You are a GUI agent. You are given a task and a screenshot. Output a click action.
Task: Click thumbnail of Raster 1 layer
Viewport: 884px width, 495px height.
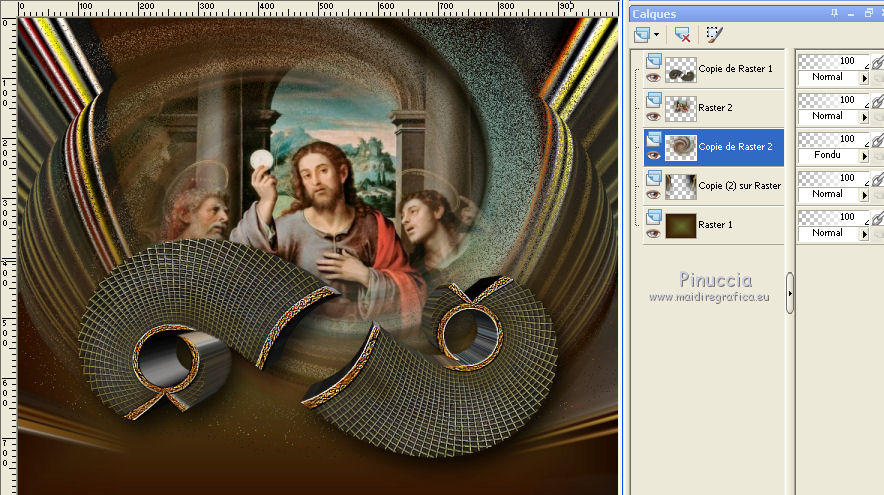tap(680, 226)
